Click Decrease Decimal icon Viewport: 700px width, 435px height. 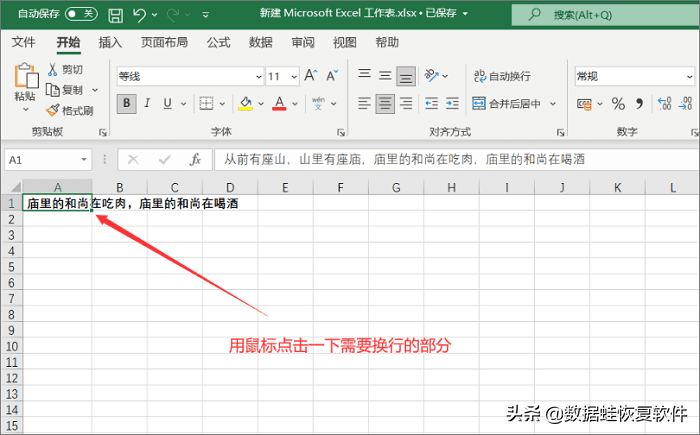[685, 104]
